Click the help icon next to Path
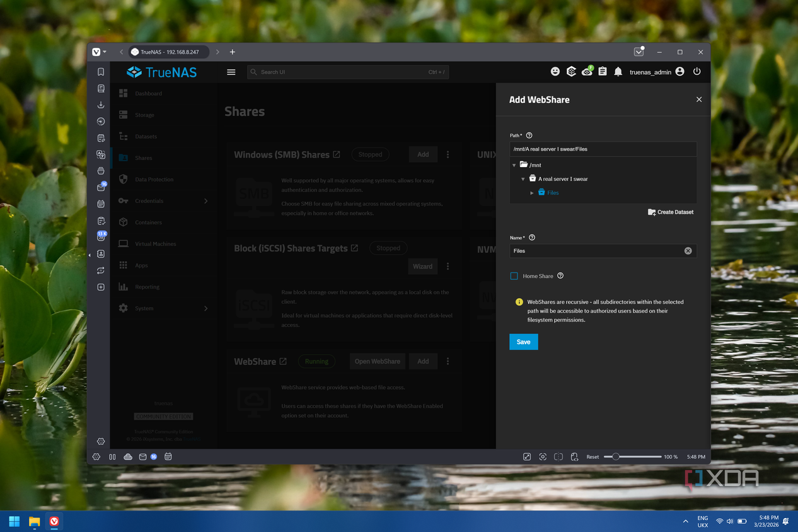 (529, 136)
